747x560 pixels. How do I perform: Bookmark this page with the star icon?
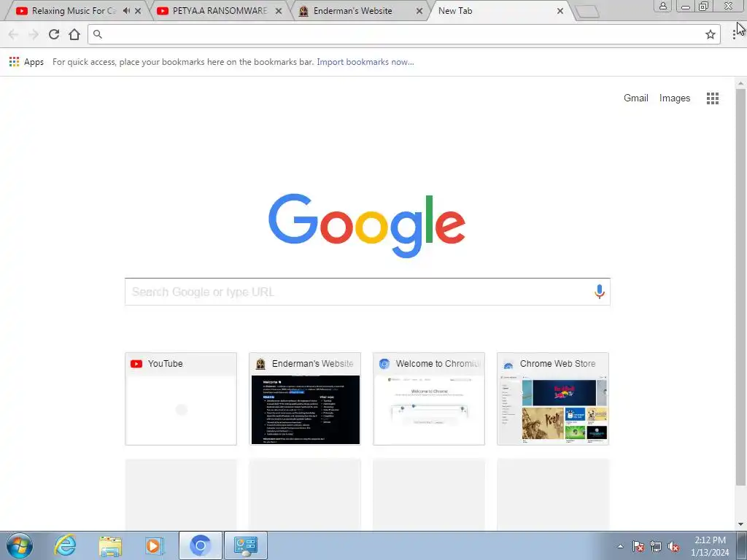[x=711, y=34]
